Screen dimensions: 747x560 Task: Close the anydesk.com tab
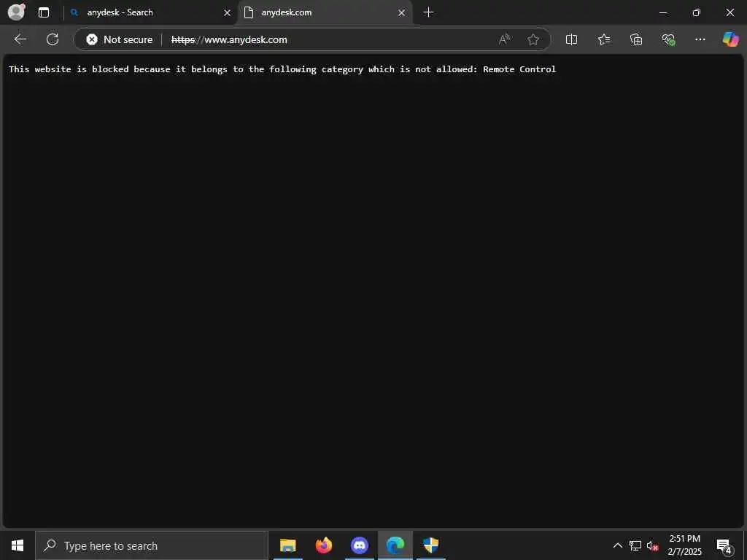tap(402, 13)
